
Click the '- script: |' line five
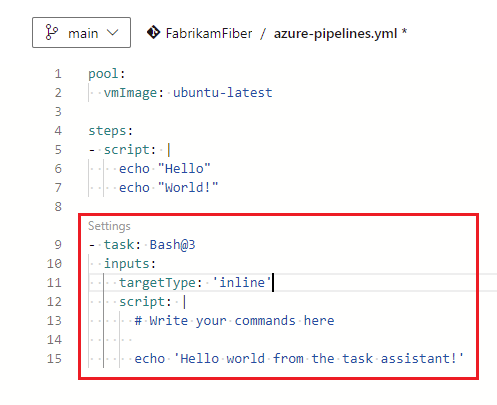coord(130,150)
